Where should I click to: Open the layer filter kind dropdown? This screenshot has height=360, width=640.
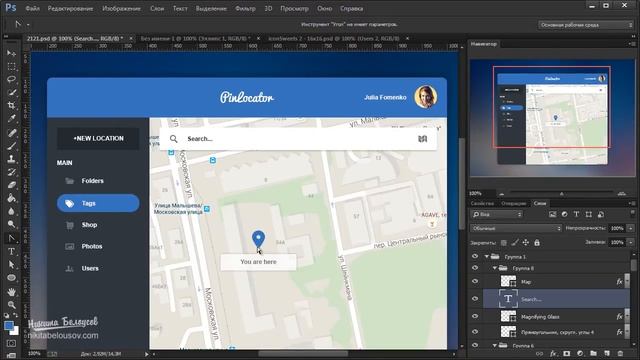coord(497,214)
